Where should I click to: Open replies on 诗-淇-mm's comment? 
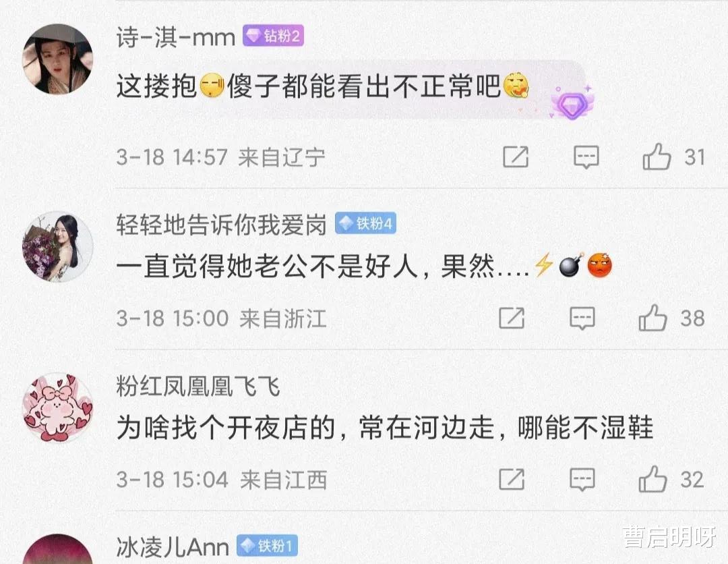[586, 157]
